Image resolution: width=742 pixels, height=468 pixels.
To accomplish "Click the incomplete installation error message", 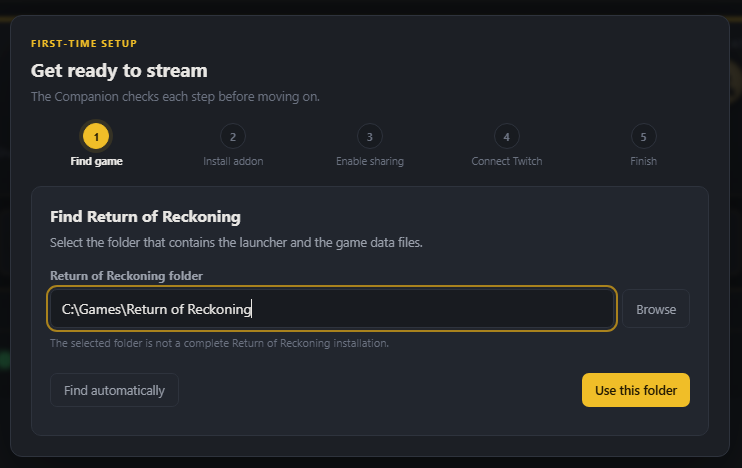I will click(x=219, y=343).
